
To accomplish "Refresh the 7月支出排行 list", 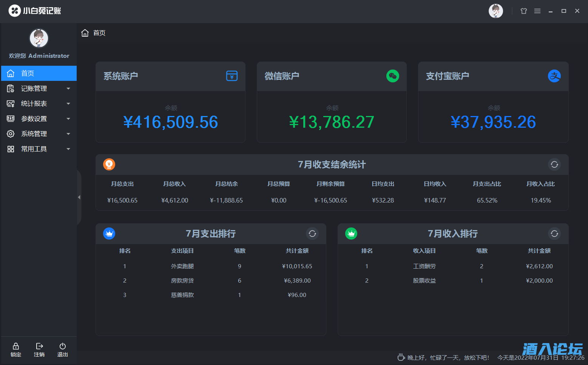I will 312,234.
